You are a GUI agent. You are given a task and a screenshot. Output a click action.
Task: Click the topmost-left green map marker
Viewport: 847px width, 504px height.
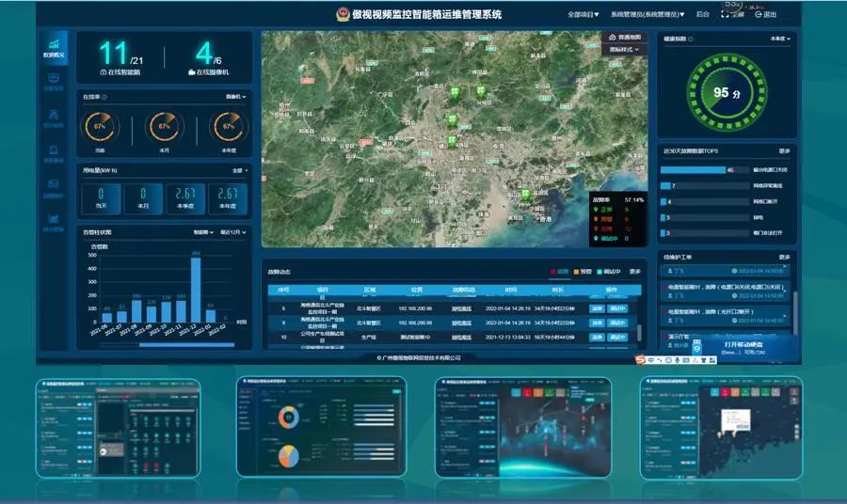(455, 92)
